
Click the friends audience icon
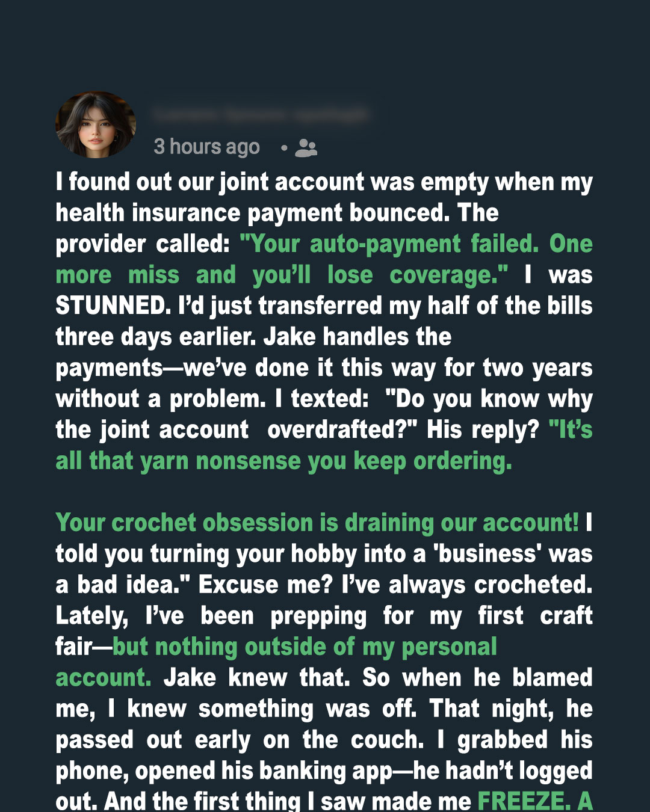point(306,148)
